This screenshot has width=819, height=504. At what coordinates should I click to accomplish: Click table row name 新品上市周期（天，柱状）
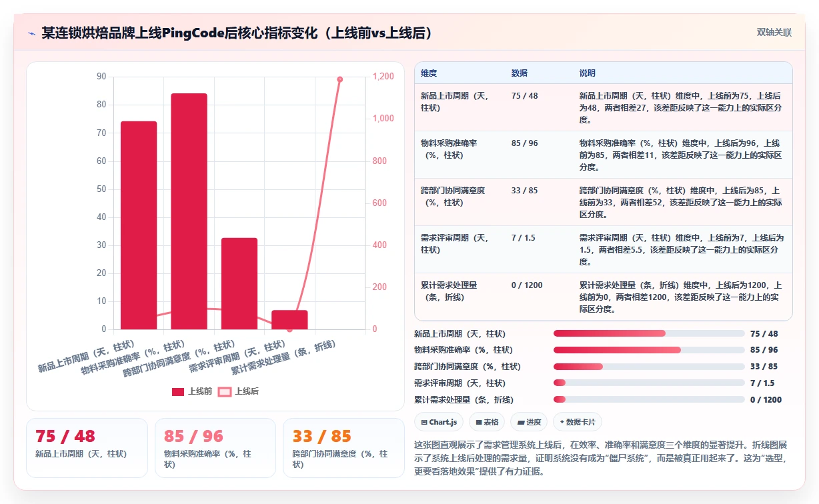point(455,101)
